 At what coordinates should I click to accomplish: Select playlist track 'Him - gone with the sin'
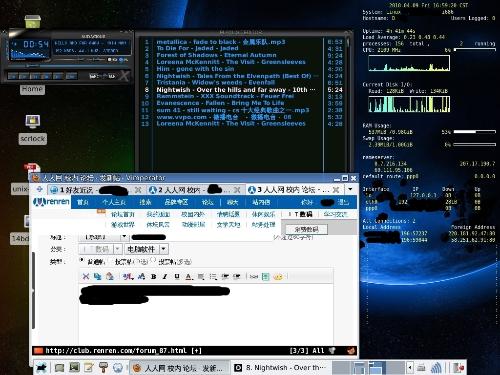click(195, 69)
